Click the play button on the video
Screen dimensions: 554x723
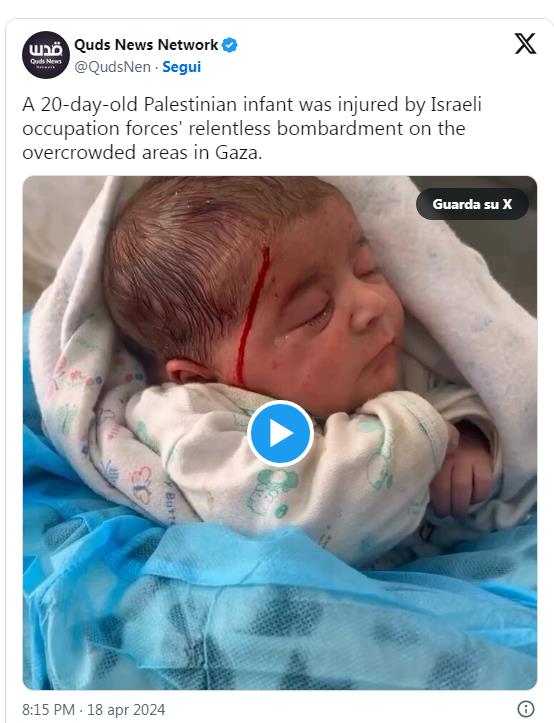[x=280, y=433]
